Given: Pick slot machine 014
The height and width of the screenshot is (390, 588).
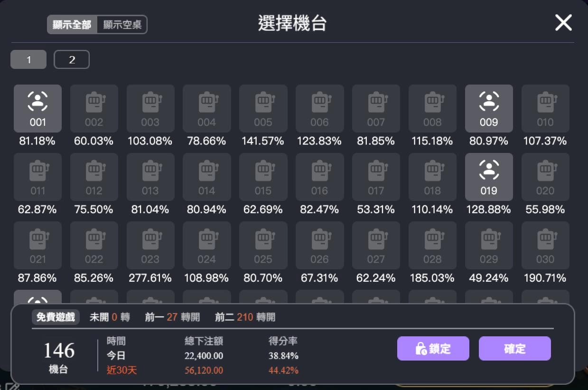Looking at the screenshot, I should pyautogui.click(x=207, y=177).
